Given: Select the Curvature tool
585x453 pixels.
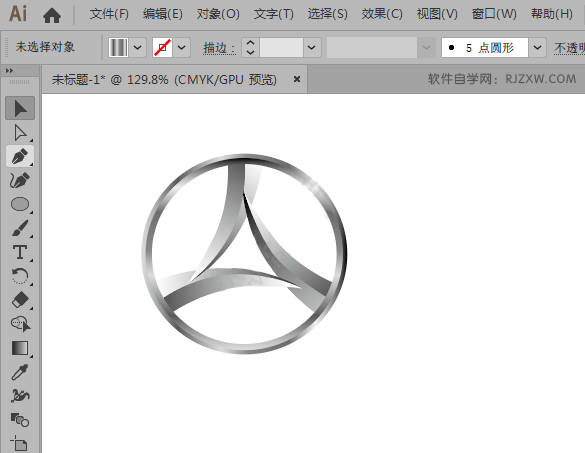Looking at the screenshot, I should (x=20, y=180).
